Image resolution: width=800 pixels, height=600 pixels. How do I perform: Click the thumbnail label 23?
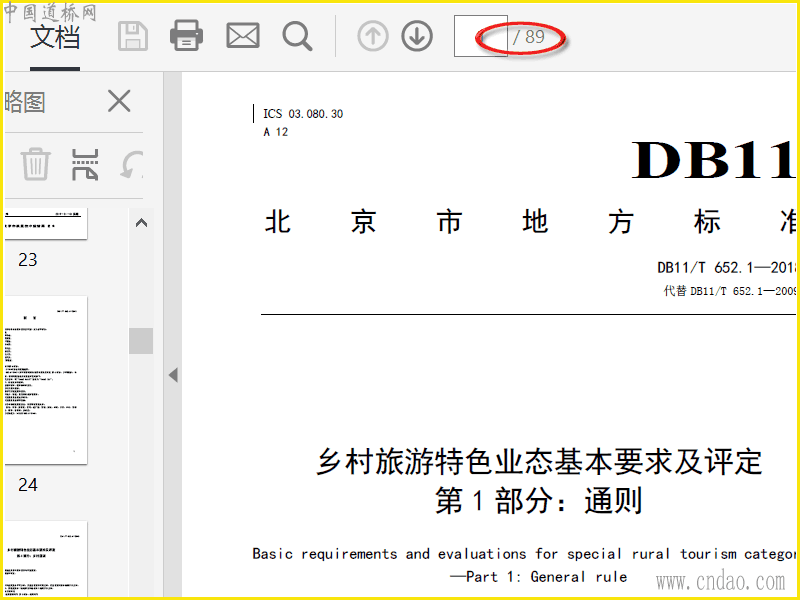pyautogui.click(x=28, y=260)
